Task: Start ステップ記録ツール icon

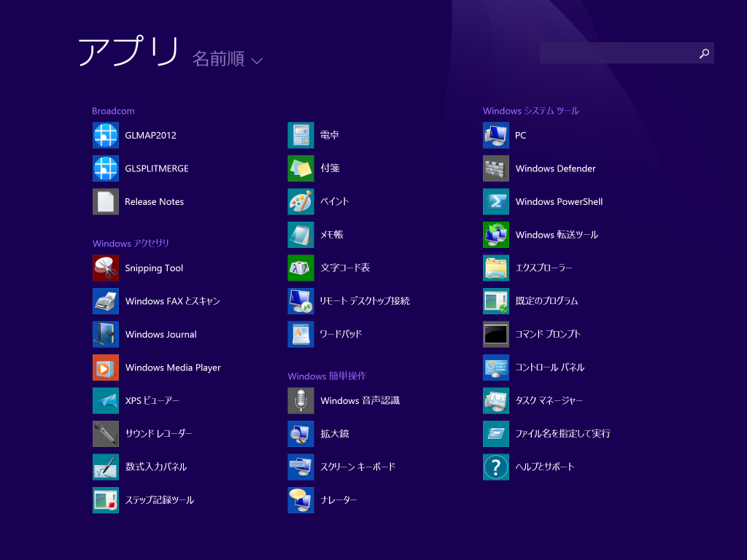Action: pyautogui.click(x=105, y=500)
